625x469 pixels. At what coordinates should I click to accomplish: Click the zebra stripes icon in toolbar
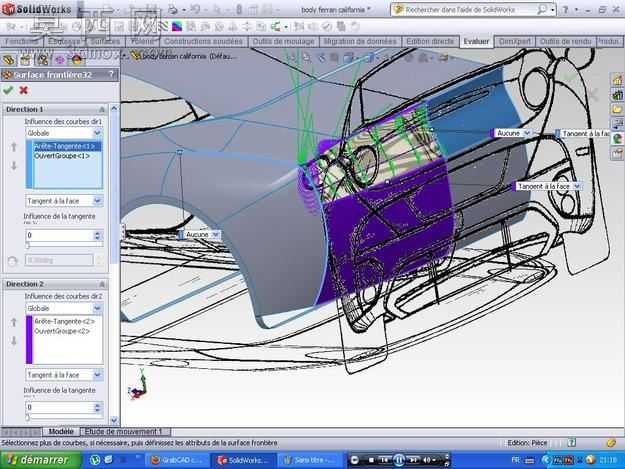coord(164,27)
